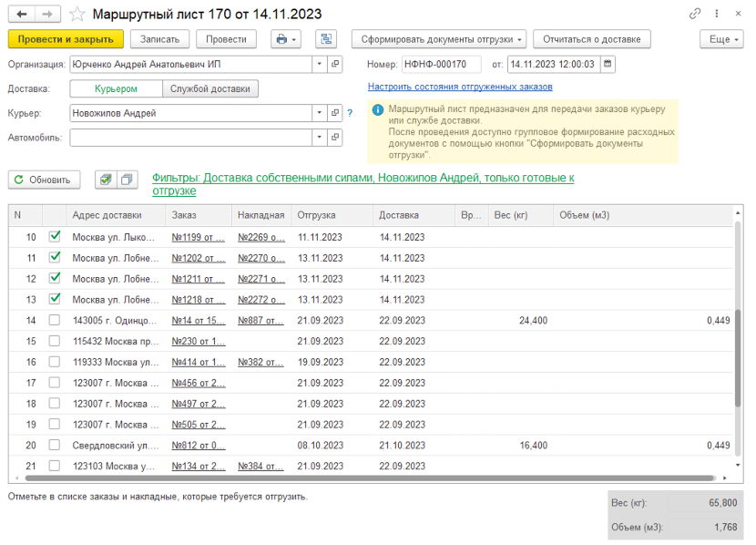The width and height of the screenshot is (756, 545).
Task: Open order link №812 in row 20
Action: point(199,445)
